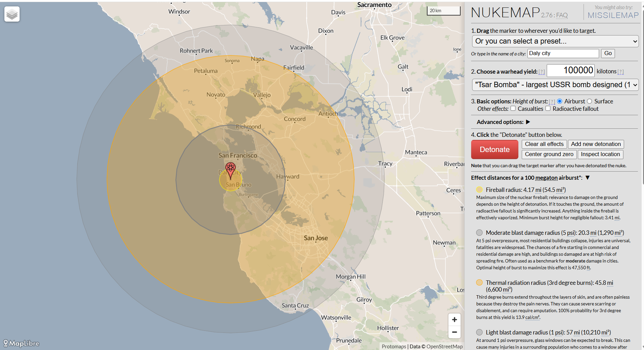Click the Moderate blast damage radius heading
Screen dimensions: 644x350
(x=555, y=233)
